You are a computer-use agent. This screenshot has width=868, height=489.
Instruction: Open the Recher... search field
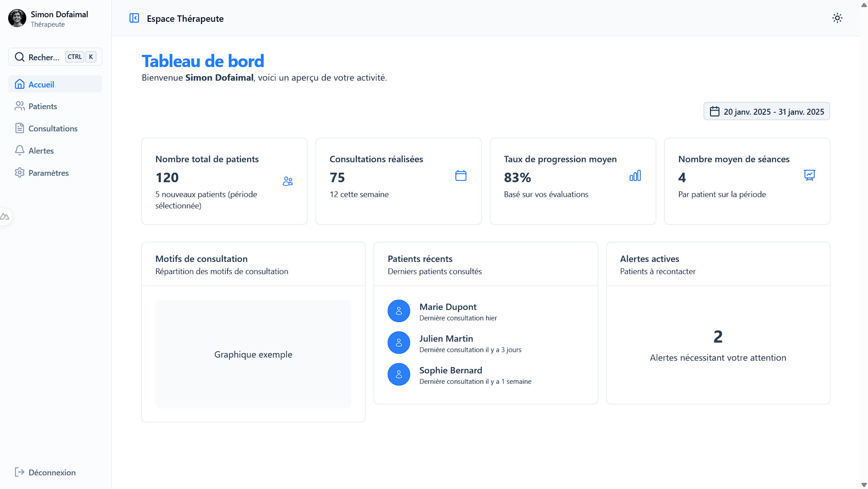[x=55, y=57]
